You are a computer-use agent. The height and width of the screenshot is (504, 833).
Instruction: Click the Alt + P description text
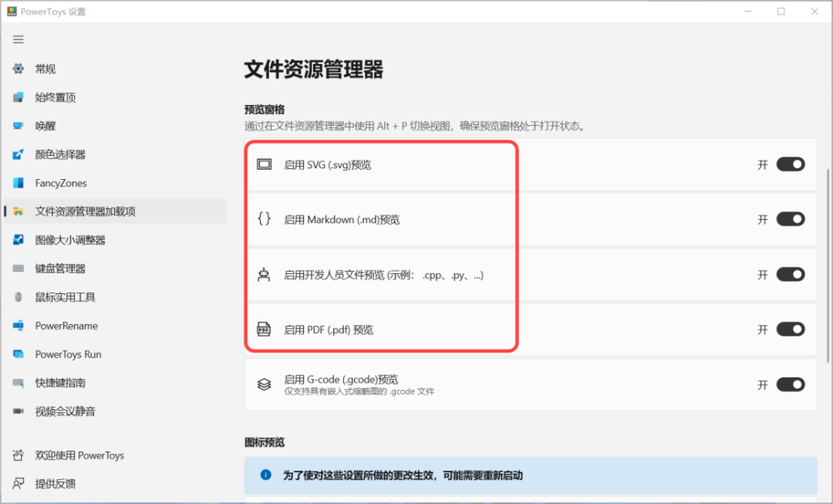pos(414,127)
